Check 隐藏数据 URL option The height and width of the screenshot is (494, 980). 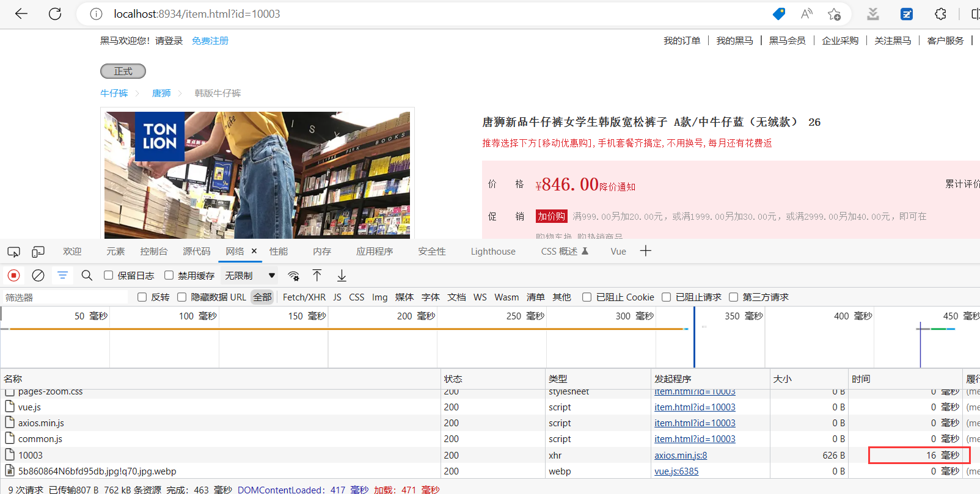[181, 297]
